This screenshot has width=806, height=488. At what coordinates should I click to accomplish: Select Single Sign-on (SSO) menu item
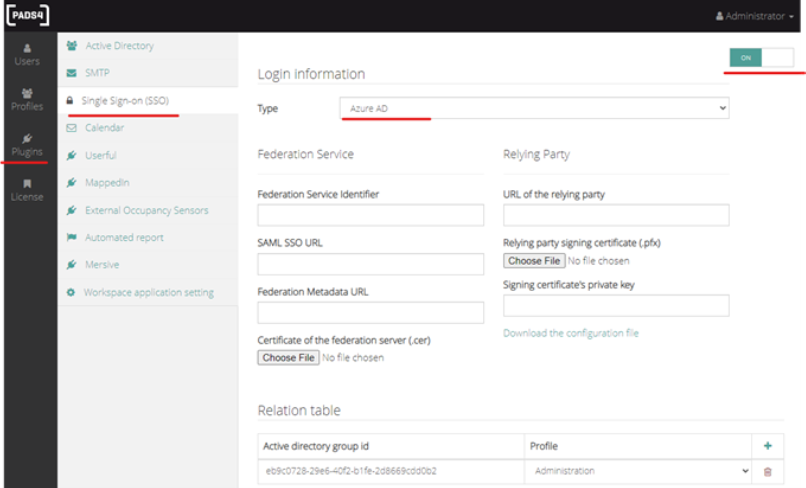[148, 101]
